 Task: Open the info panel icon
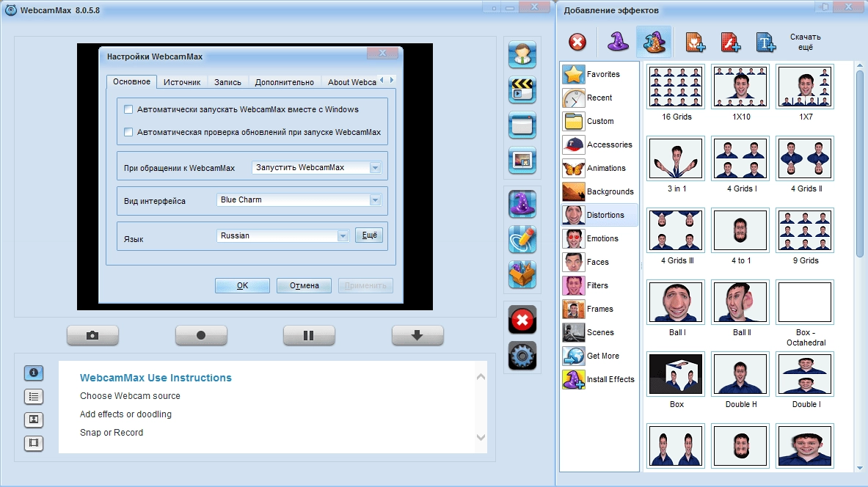point(34,373)
